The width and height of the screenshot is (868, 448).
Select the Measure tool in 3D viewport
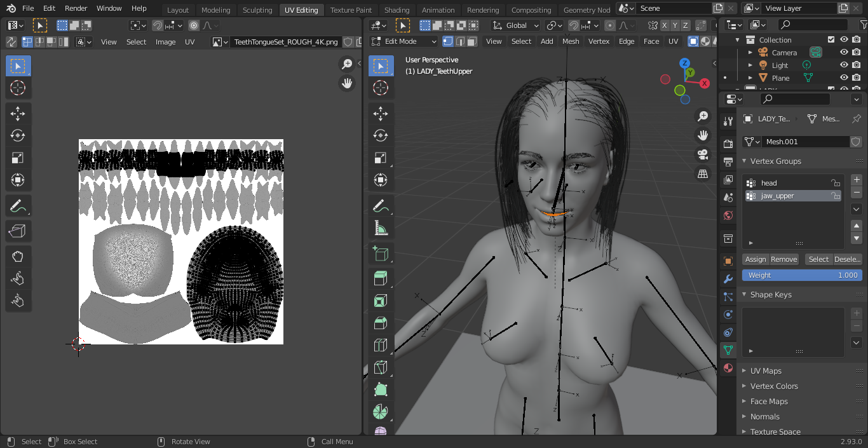(x=381, y=227)
